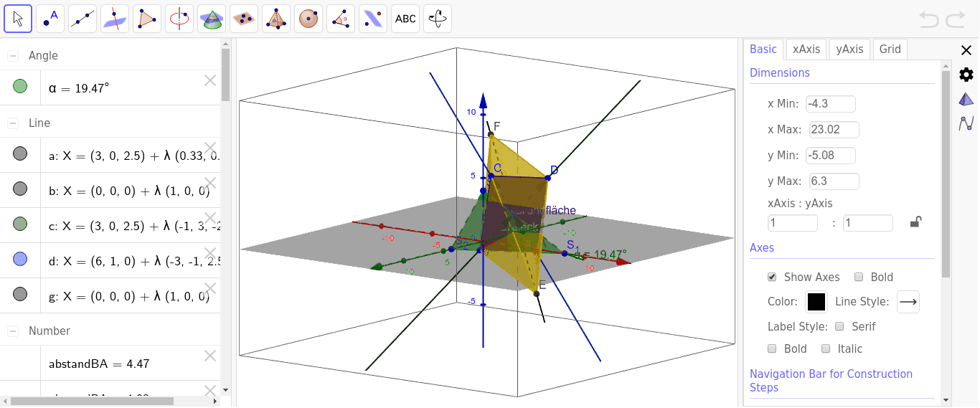Select the Point tool

click(x=50, y=19)
